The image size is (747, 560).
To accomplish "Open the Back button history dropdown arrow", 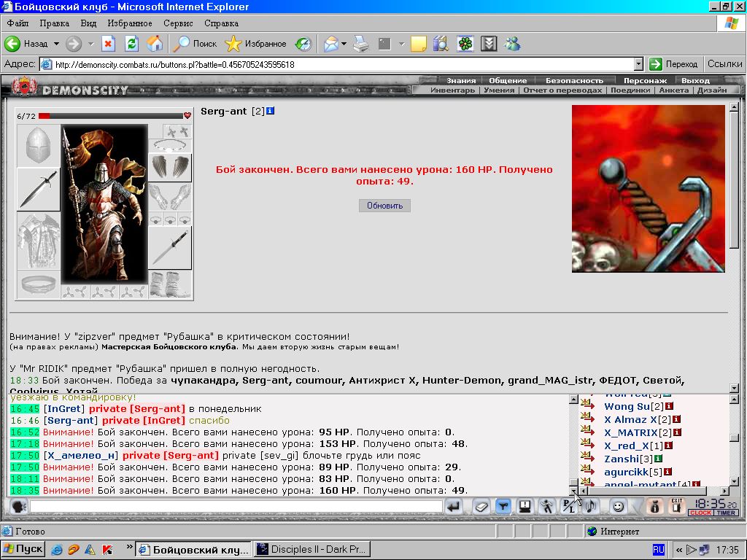I will click(56, 44).
